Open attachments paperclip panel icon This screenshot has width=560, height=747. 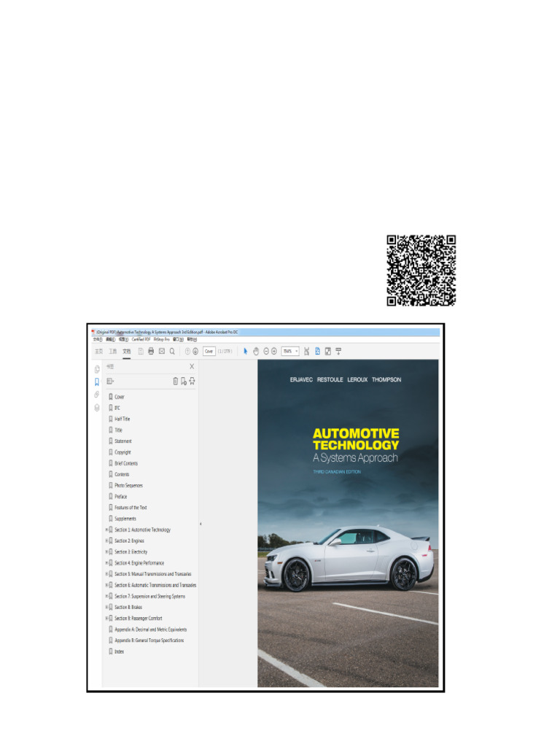(97, 395)
